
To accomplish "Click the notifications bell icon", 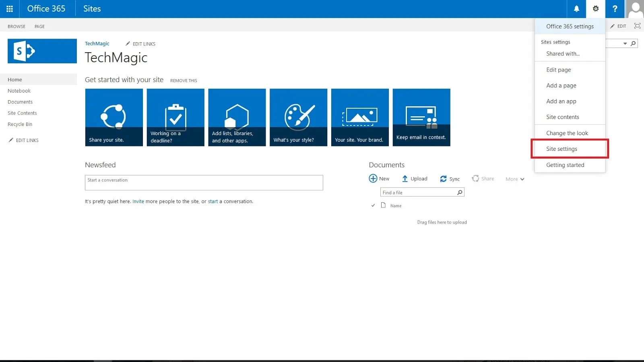I will (576, 9).
